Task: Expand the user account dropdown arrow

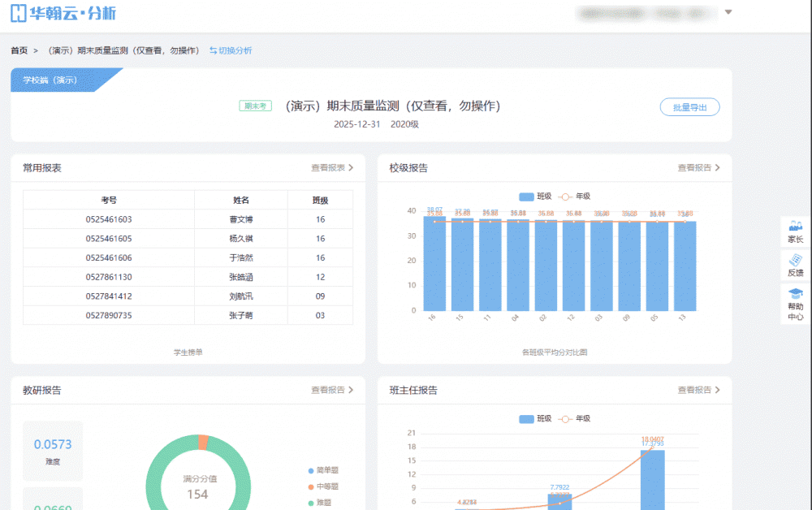Action: click(728, 12)
